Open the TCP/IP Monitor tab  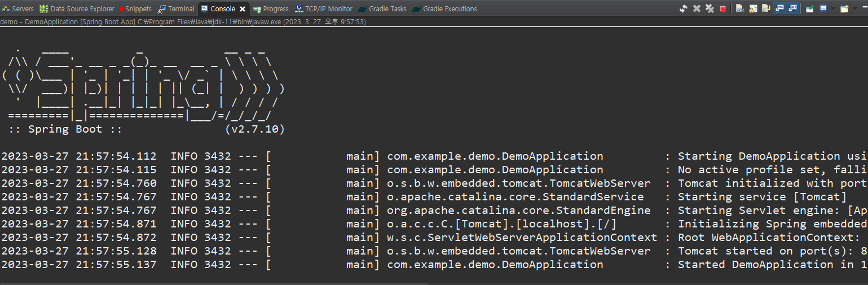pos(324,8)
